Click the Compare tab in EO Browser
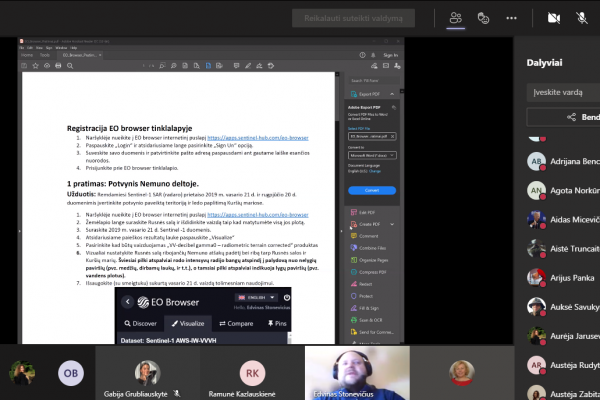 coord(236,323)
